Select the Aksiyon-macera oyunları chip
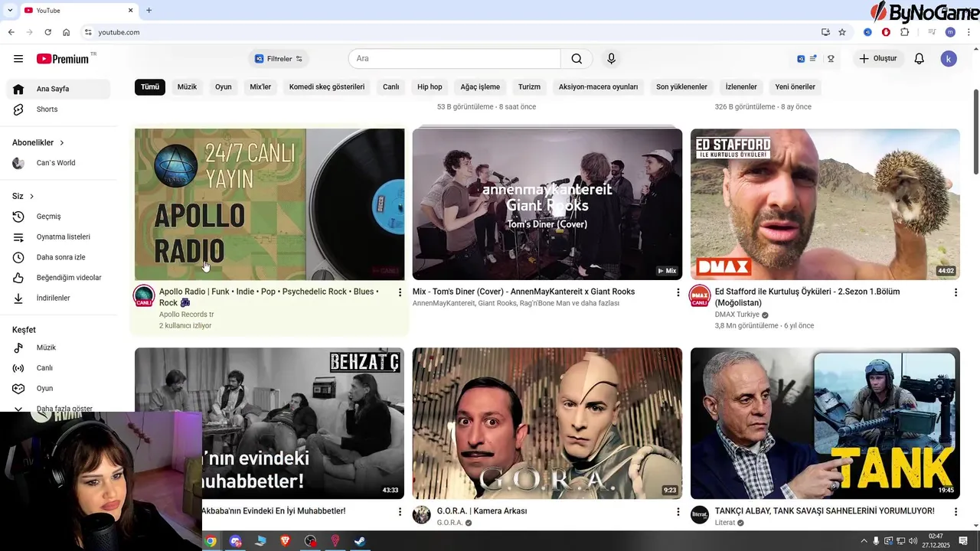The width and height of the screenshot is (980, 551). [598, 87]
